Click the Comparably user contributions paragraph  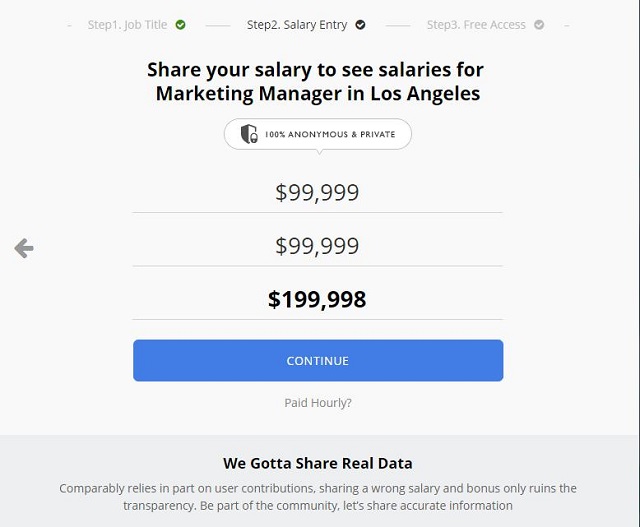pos(317,497)
